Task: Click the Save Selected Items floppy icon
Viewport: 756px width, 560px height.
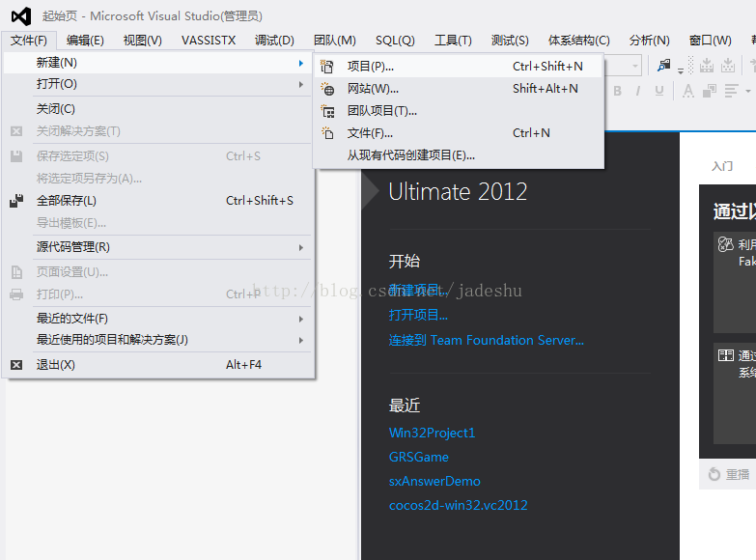Action: coord(16,155)
